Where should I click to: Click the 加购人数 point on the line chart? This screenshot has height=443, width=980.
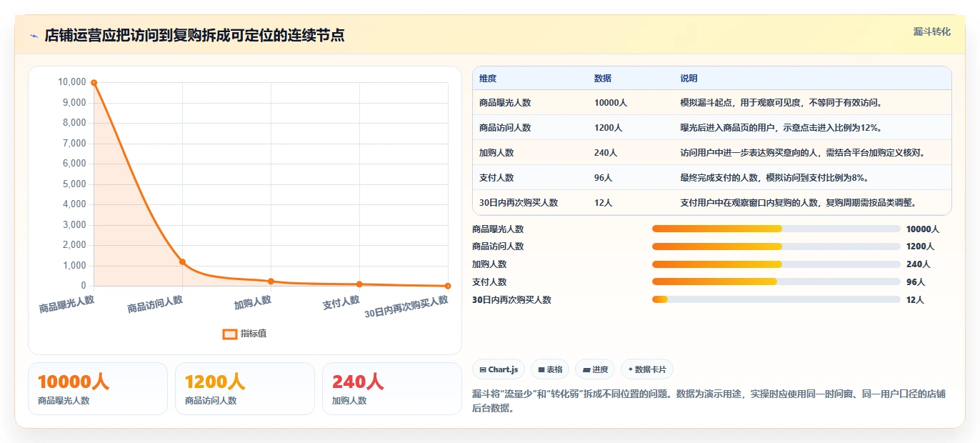(271, 281)
